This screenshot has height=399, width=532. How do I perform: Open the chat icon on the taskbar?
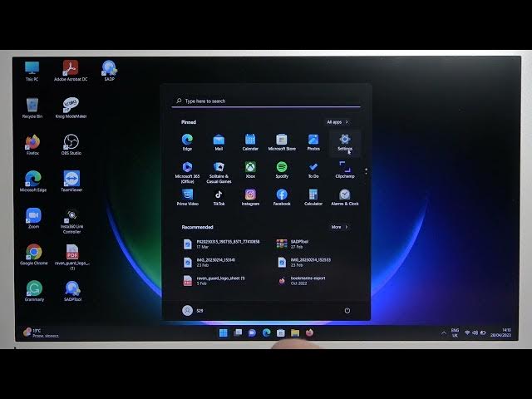coord(252,332)
